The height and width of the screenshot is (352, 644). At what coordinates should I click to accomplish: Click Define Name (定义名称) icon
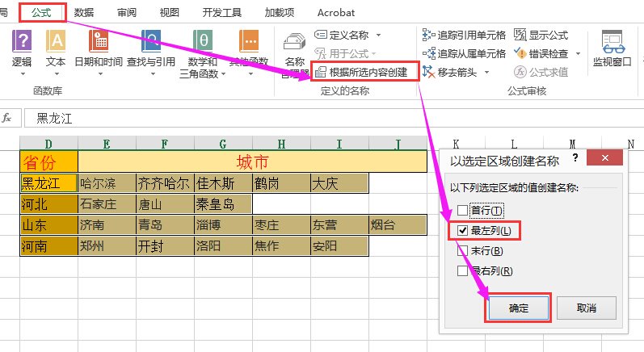pos(320,35)
